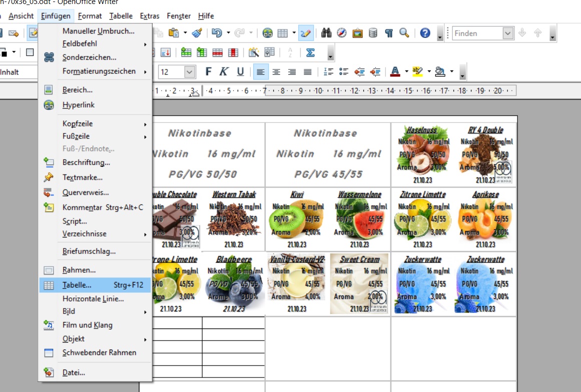Toggle nonprinting characters pilcrow icon
The width and height of the screenshot is (581, 392).
[x=388, y=33]
